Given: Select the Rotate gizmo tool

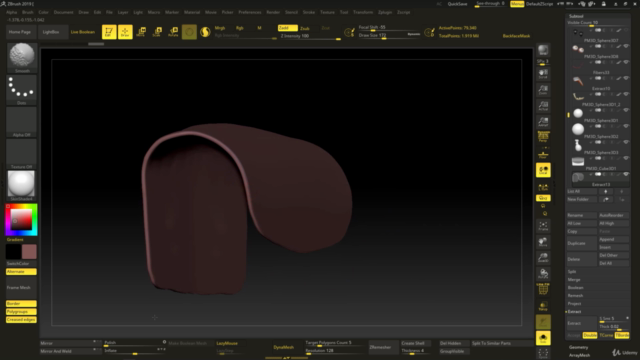Looking at the screenshot, I should (x=173, y=32).
